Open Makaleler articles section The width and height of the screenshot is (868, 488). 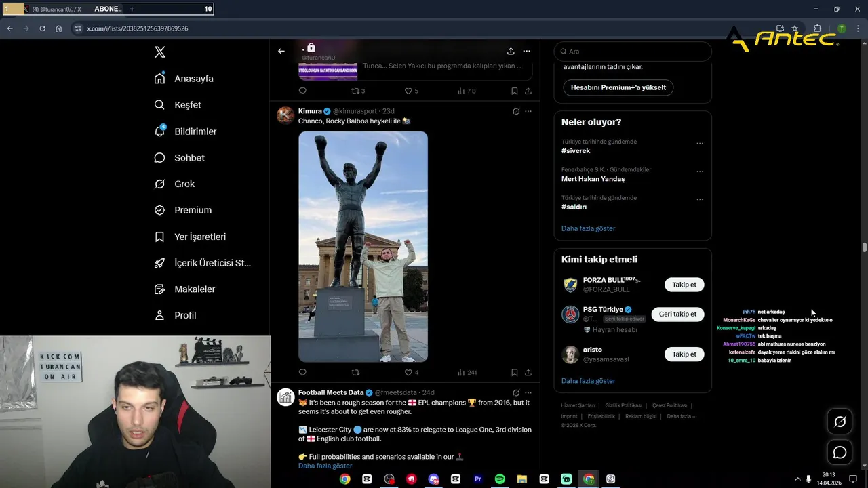coord(184,289)
